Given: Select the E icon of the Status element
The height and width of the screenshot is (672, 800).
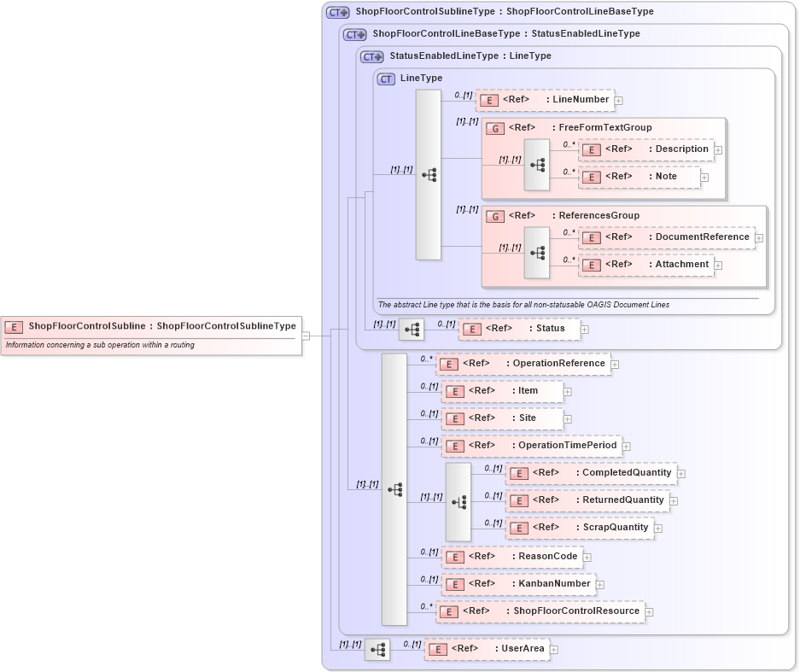Looking at the screenshot, I should click(x=470, y=329).
